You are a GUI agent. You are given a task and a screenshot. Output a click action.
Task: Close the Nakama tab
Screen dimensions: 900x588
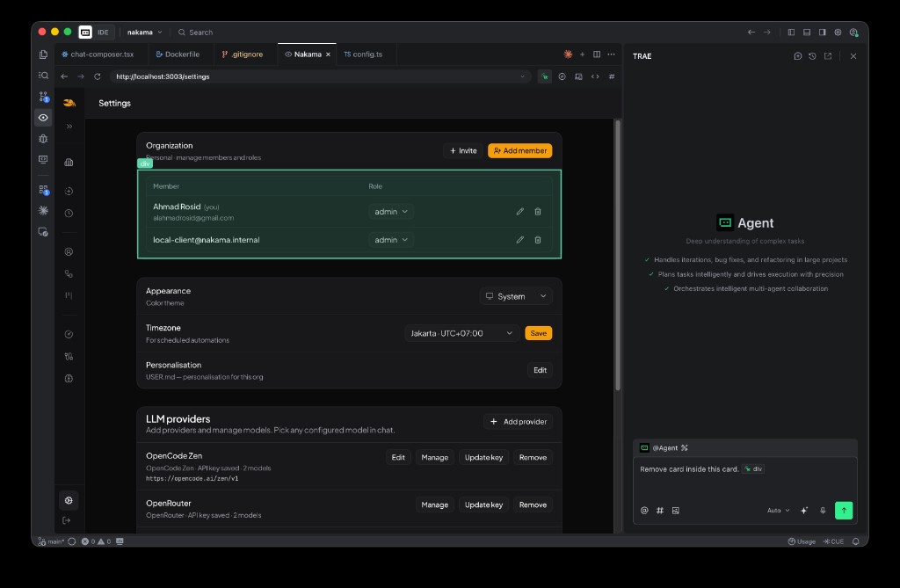pyautogui.click(x=329, y=54)
